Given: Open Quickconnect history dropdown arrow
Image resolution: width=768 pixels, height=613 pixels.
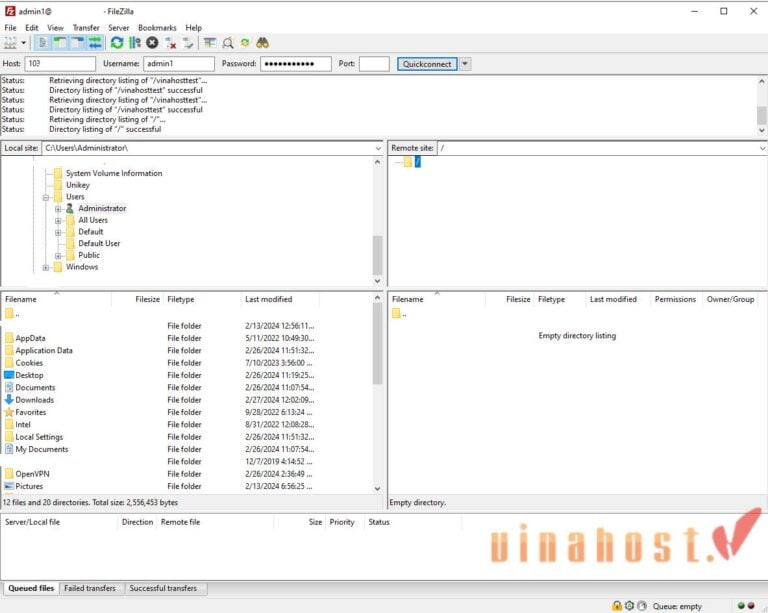Looking at the screenshot, I should click(x=465, y=64).
